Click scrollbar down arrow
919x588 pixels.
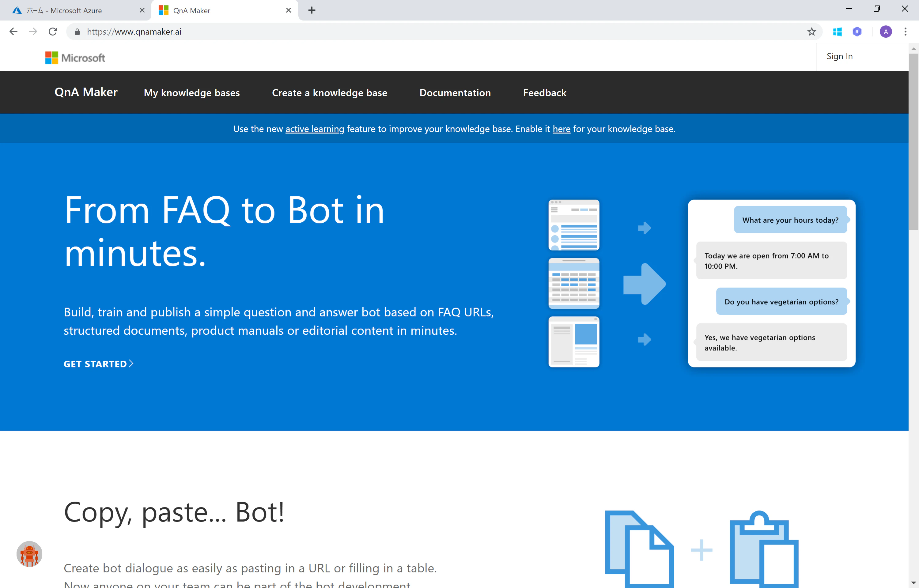[x=914, y=583]
